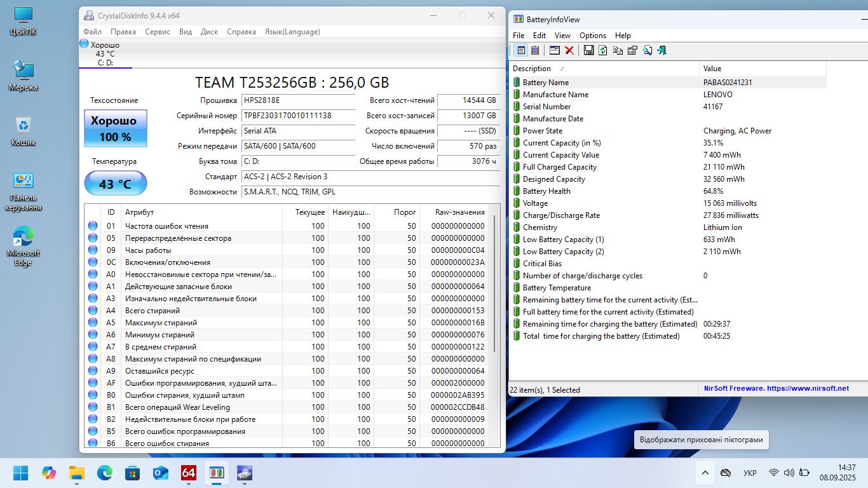Select the Оставшийся ресурс attribute row
The image size is (868, 488).
pyautogui.click(x=288, y=371)
